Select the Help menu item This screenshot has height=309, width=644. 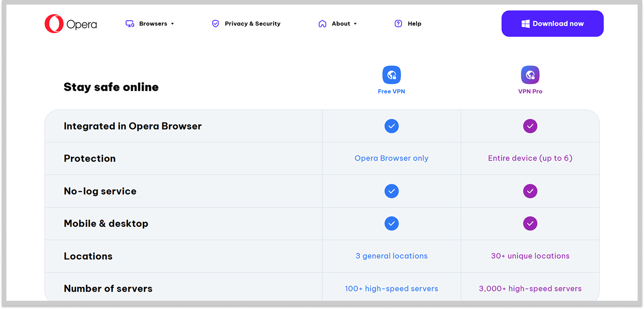414,23
